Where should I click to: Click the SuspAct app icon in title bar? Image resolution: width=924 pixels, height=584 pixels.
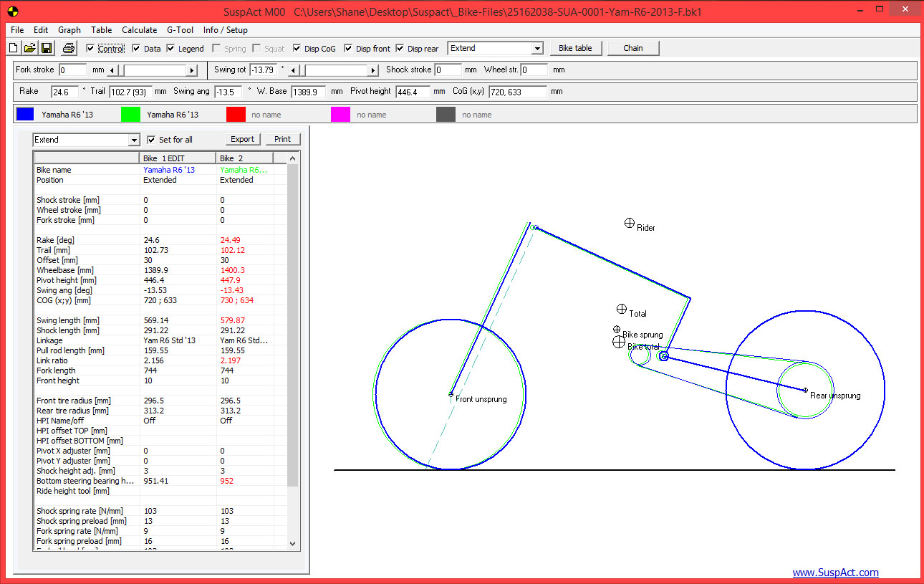pyautogui.click(x=13, y=11)
